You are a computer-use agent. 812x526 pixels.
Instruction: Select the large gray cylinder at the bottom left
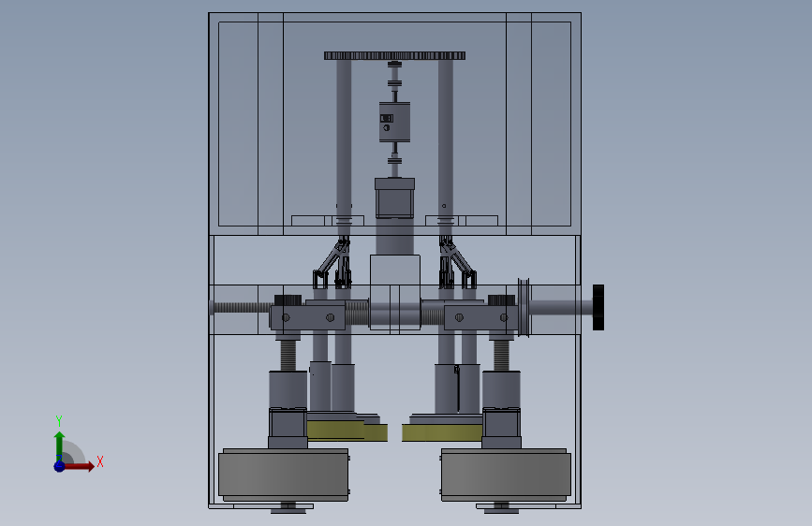(283, 475)
